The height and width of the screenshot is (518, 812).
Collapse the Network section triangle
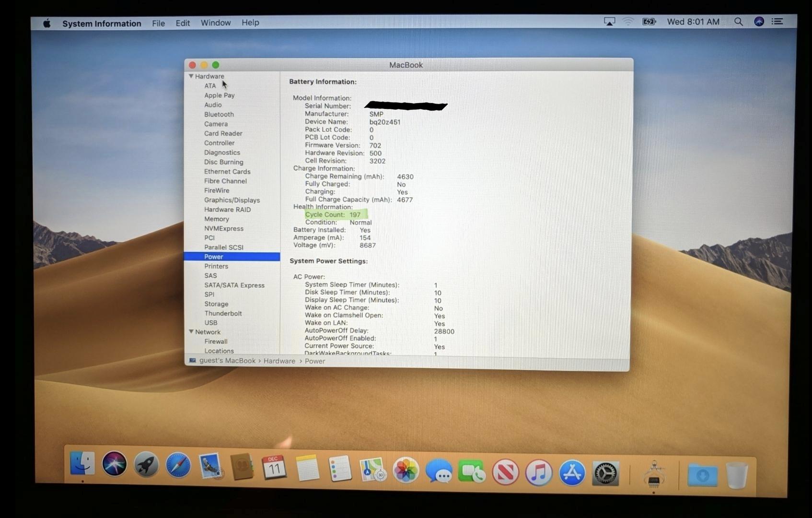pos(191,332)
